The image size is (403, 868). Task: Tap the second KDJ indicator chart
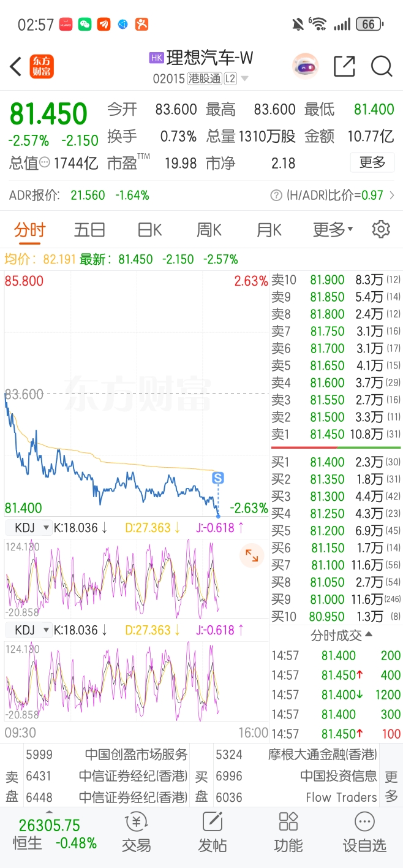pos(136,680)
